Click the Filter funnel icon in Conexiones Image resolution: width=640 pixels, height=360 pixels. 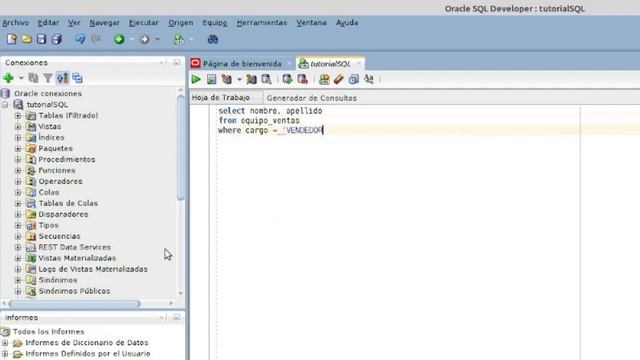(x=48, y=78)
